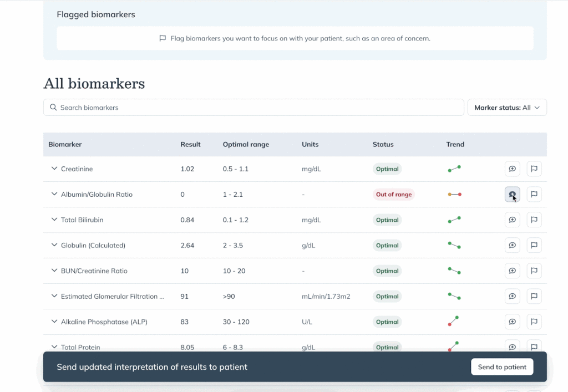The image size is (568, 392).
Task: Click the Out of range status badge
Action: click(x=394, y=195)
